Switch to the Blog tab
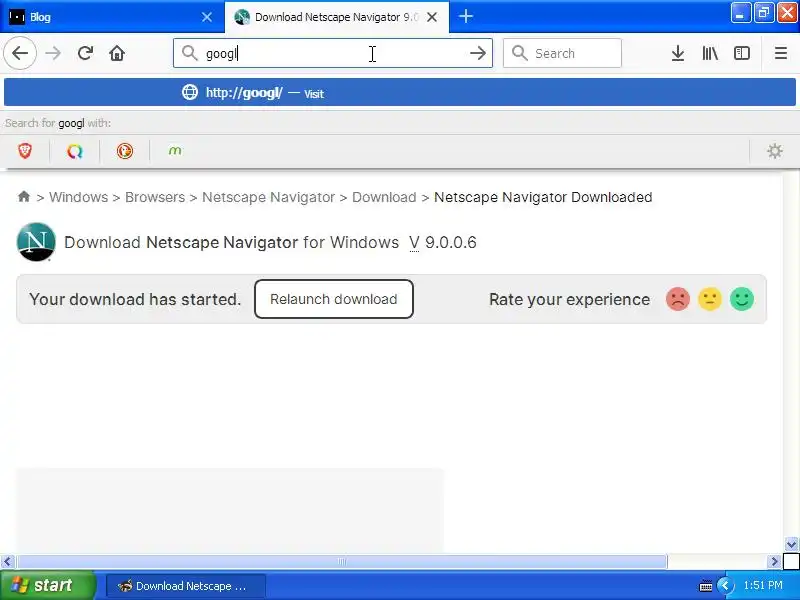The image size is (800, 600). point(112,17)
